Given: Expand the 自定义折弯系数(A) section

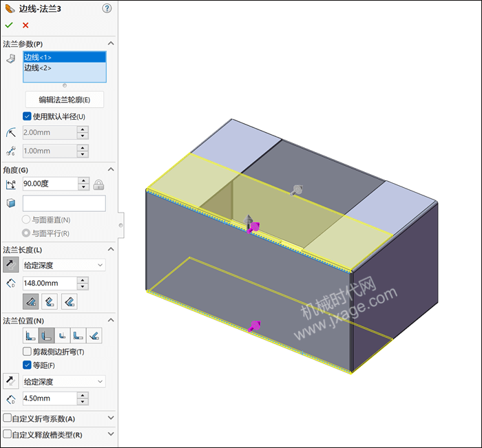Looking at the screenshot, I should (x=111, y=418).
